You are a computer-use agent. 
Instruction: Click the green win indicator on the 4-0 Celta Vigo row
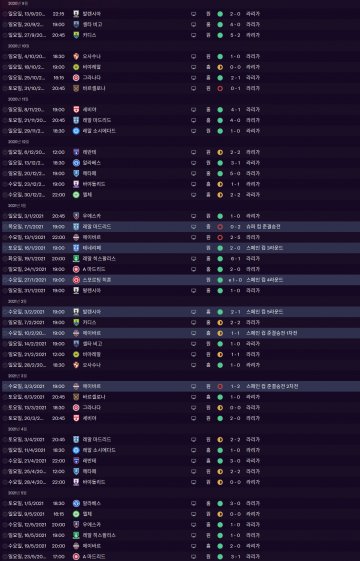pos(220,25)
